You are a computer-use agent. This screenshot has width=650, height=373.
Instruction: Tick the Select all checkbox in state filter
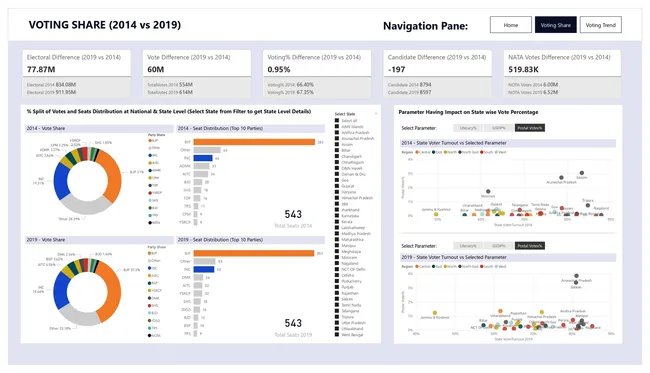(x=337, y=121)
